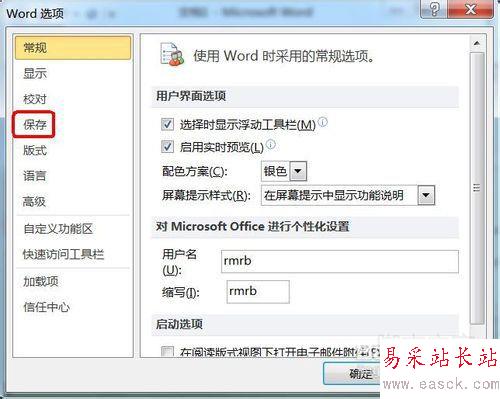
Task: Click info icon beside 浮动工具栏 option
Action: [323, 122]
